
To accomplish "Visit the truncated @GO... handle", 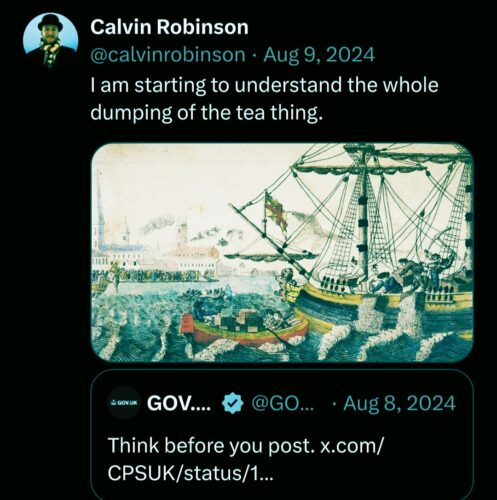I will pyautogui.click(x=283, y=403).
